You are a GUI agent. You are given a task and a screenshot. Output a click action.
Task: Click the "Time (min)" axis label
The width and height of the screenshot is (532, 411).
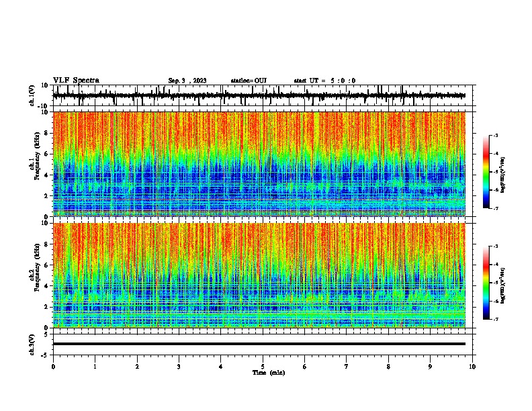(x=269, y=373)
